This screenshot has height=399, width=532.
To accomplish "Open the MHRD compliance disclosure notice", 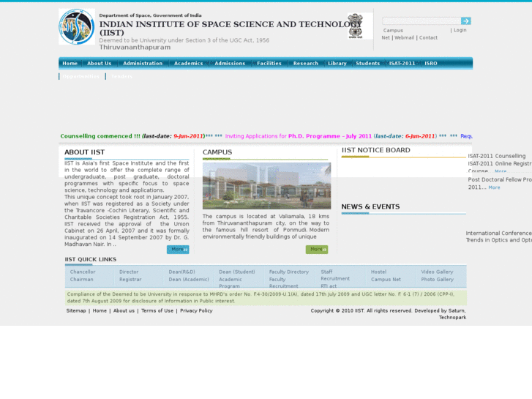I will tap(266, 297).
